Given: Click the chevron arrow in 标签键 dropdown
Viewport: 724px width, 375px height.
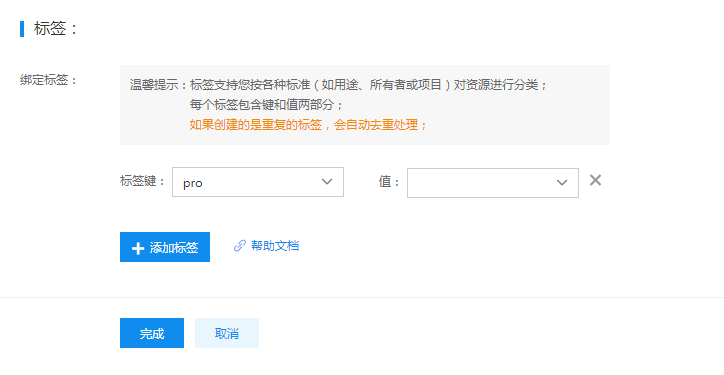Looking at the screenshot, I should point(327,182).
